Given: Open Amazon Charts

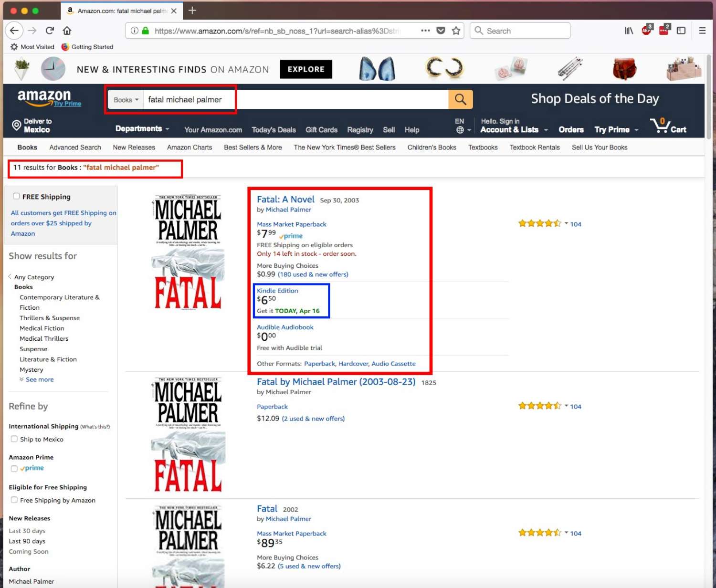Looking at the screenshot, I should pos(190,147).
